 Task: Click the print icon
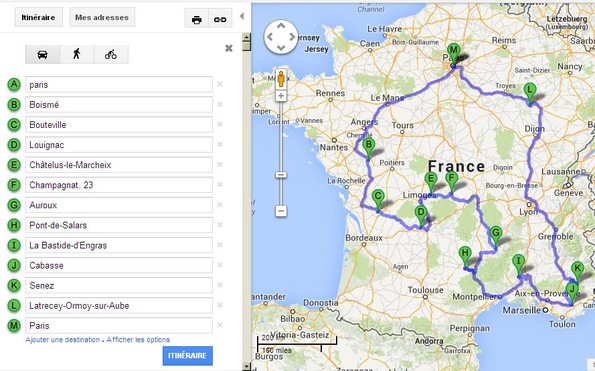click(x=197, y=19)
